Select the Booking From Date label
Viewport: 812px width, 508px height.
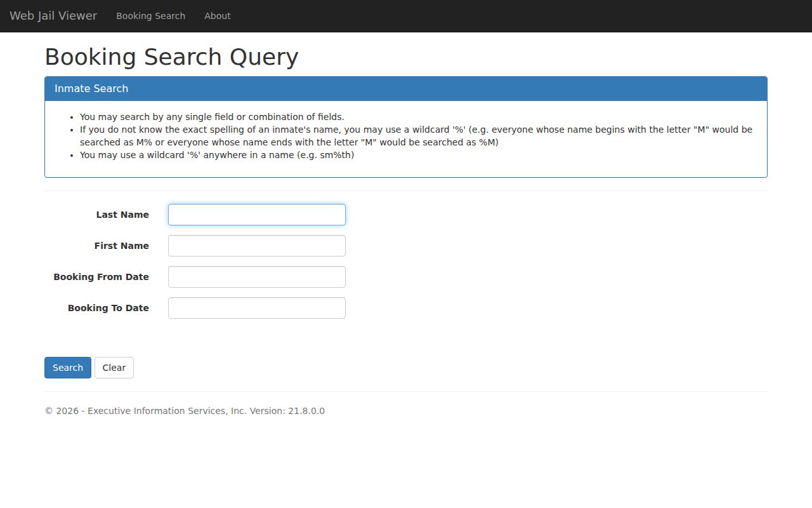pyautogui.click(x=101, y=277)
